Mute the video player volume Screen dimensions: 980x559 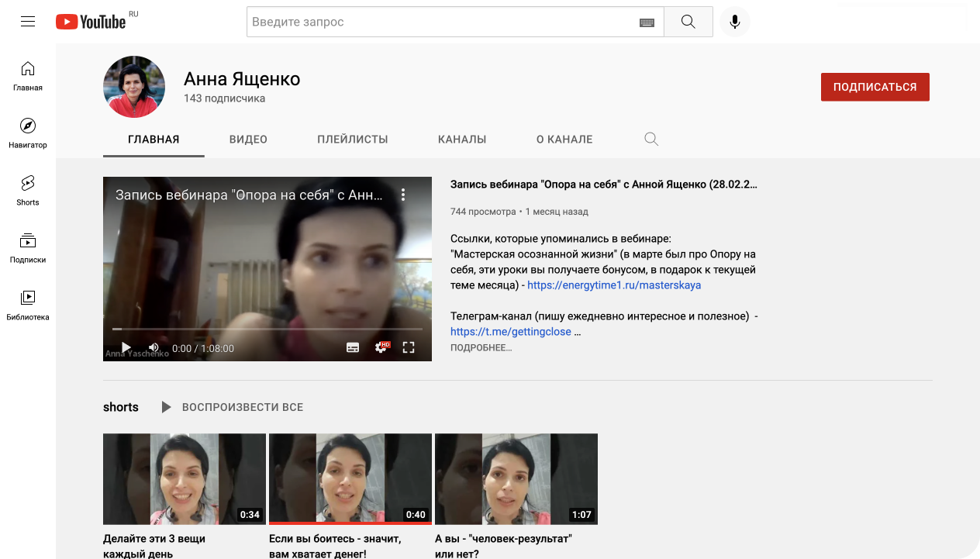coord(154,348)
